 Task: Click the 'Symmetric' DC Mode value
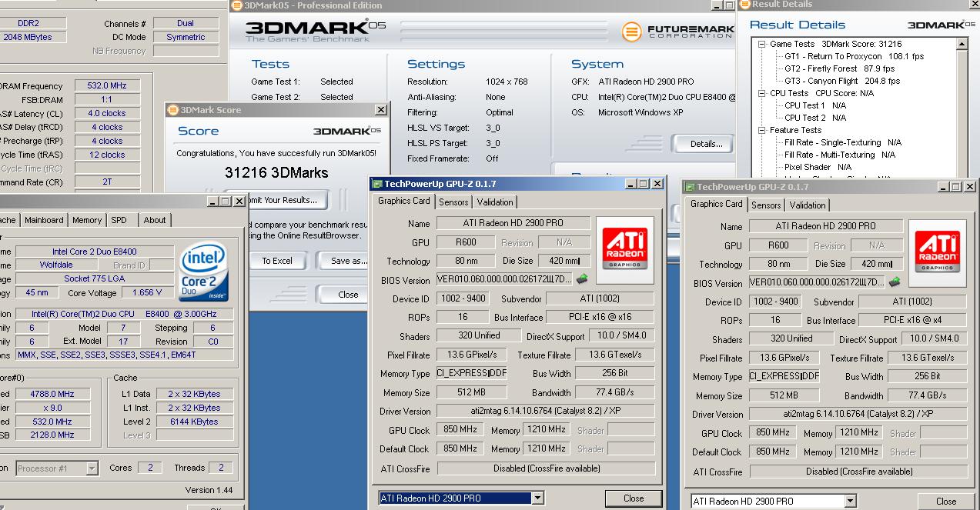(x=186, y=37)
